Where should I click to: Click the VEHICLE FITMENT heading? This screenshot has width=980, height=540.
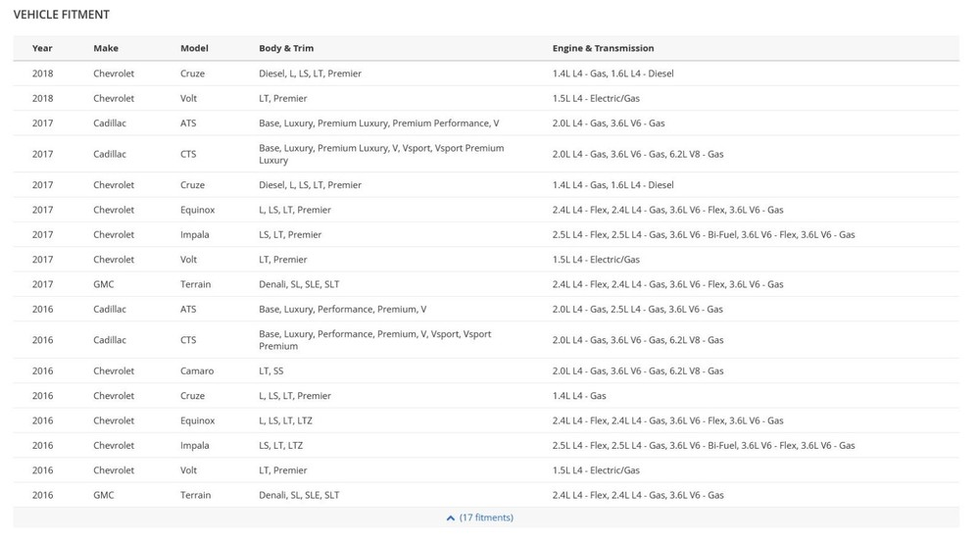[61, 15]
